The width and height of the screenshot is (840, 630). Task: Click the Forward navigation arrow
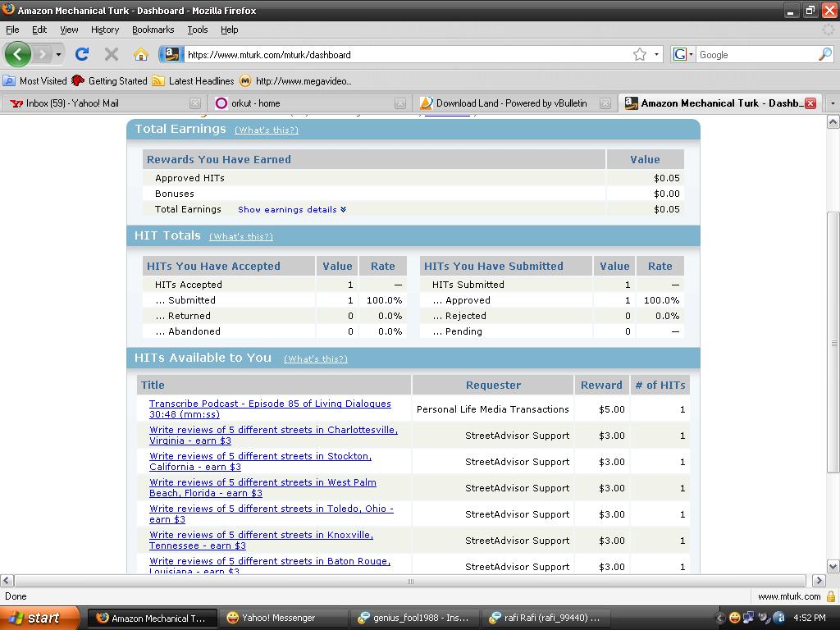42,54
